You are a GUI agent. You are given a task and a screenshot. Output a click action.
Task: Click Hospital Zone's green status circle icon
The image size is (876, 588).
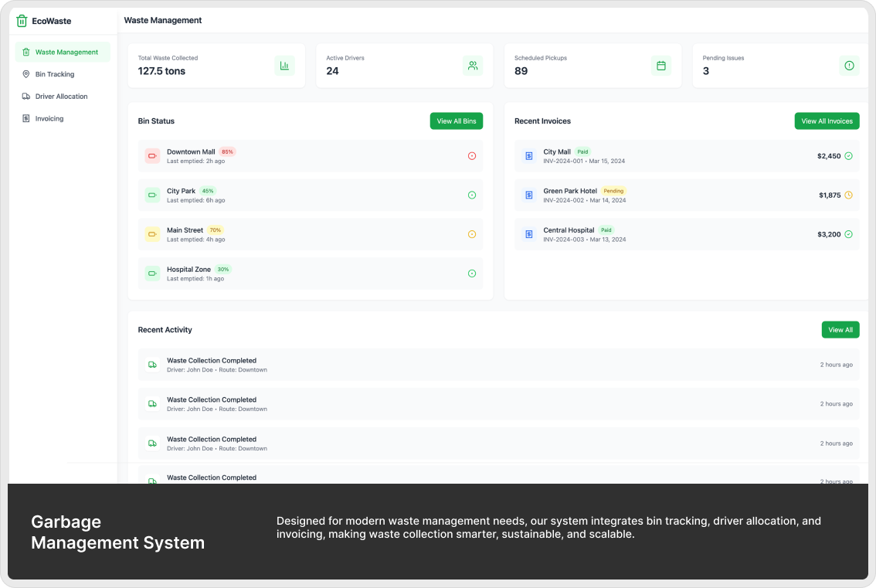coord(472,274)
